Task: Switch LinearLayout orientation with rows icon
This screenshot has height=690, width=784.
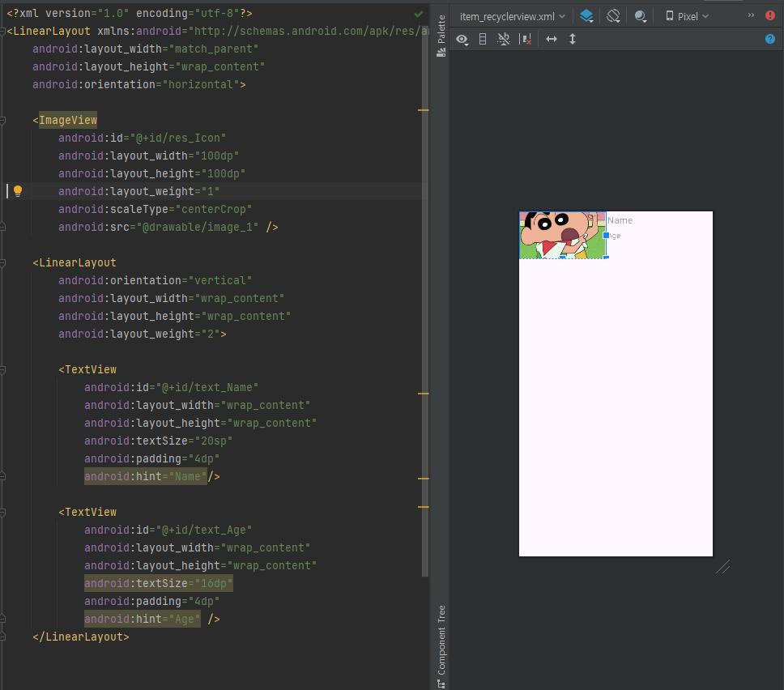Action: click(x=483, y=39)
